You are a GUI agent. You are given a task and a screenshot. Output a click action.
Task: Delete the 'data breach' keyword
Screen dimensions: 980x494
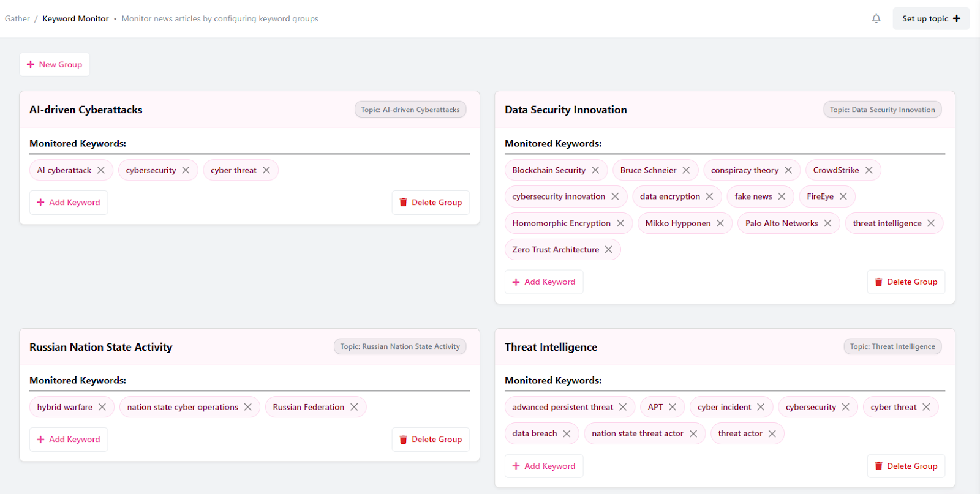click(567, 433)
